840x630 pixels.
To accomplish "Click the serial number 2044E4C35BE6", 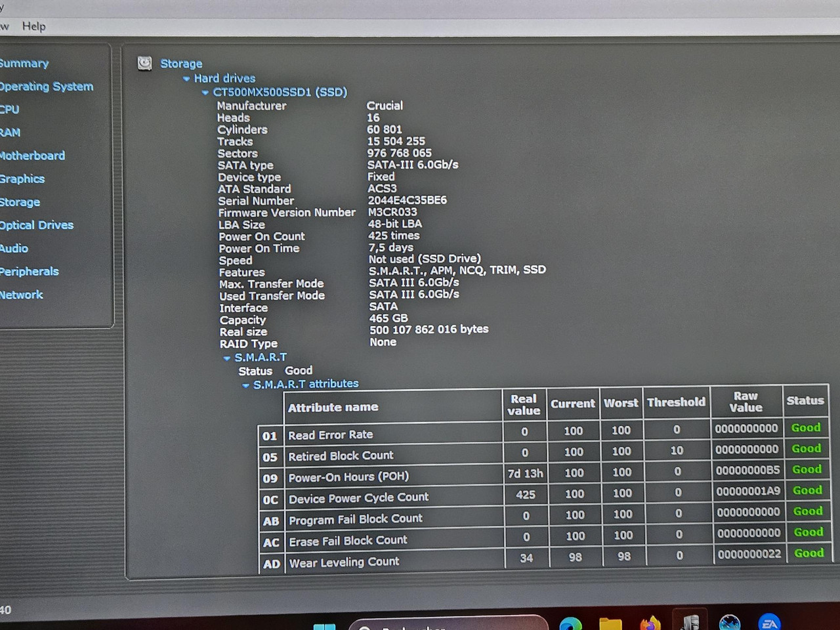I will click(x=407, y=200).
